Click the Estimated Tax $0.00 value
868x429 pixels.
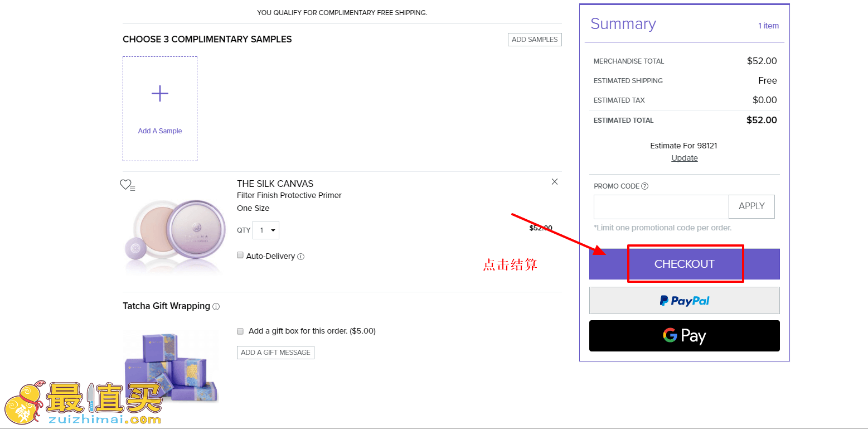[x=765, y=100]
